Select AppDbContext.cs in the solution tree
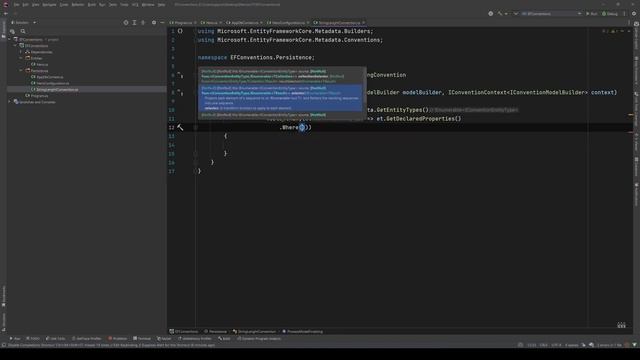The height and width of the screenshot is (360, 640). 47,77
